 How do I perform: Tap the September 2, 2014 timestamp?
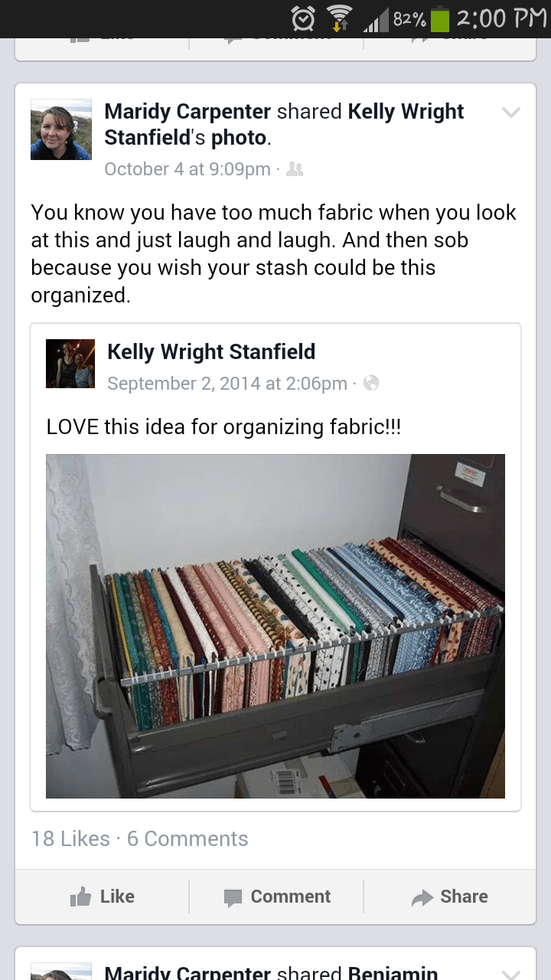227,383
